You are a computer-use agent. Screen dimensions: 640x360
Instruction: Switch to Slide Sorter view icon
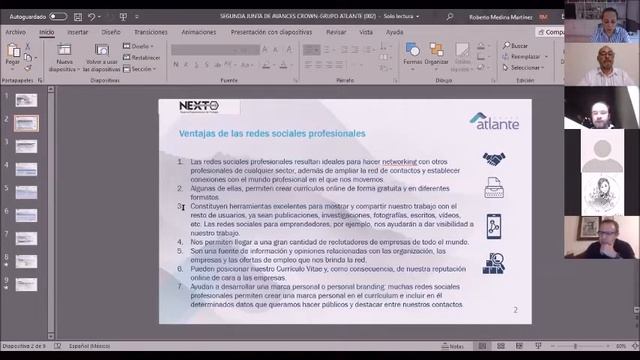point(501,346)
